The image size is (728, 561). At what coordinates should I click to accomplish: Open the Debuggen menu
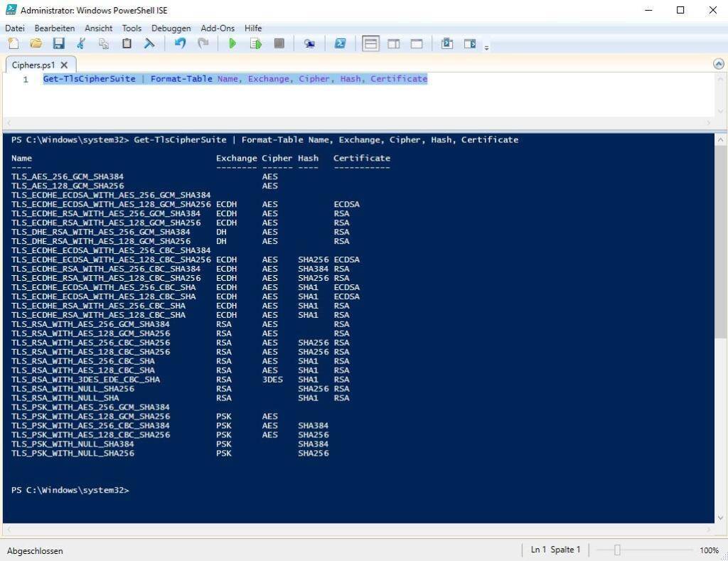click(171, 28)
